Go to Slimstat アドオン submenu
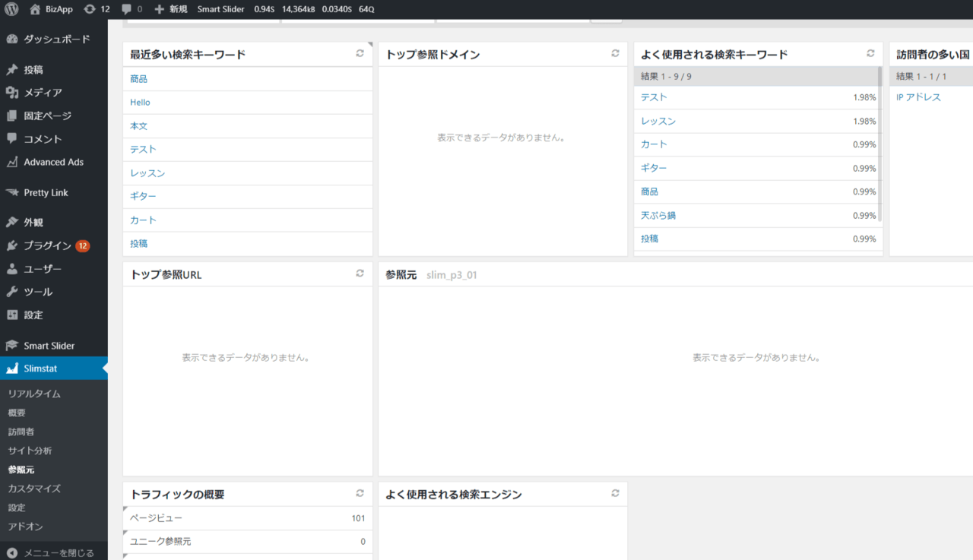 [26, 527]
